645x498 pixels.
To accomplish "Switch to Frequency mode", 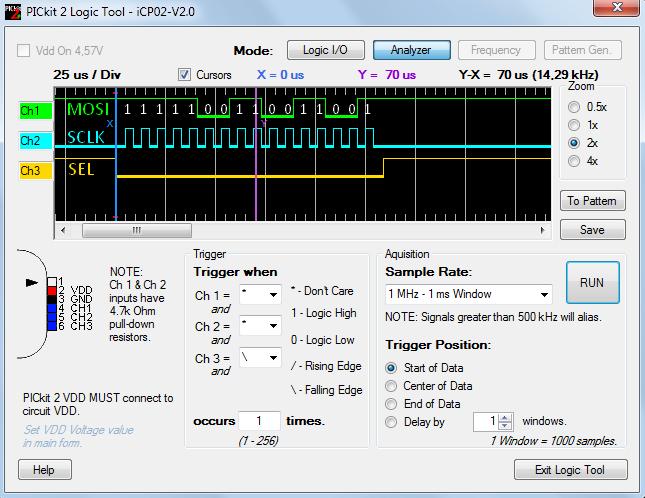I will (x=497, y=50).
